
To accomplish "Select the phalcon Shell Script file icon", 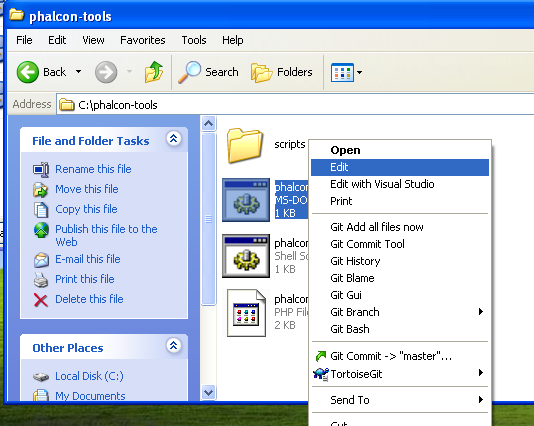I will (246, 256).
